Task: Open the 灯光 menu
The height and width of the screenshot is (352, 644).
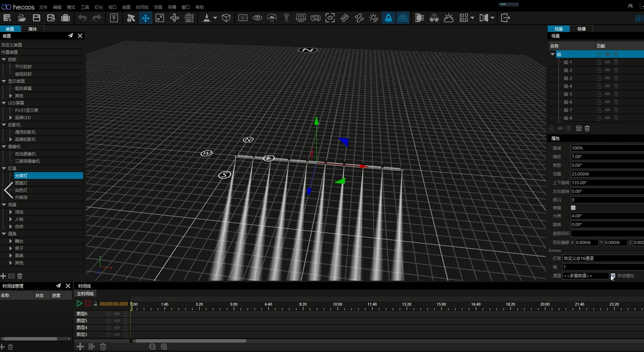Action: (x=99, y=7)
